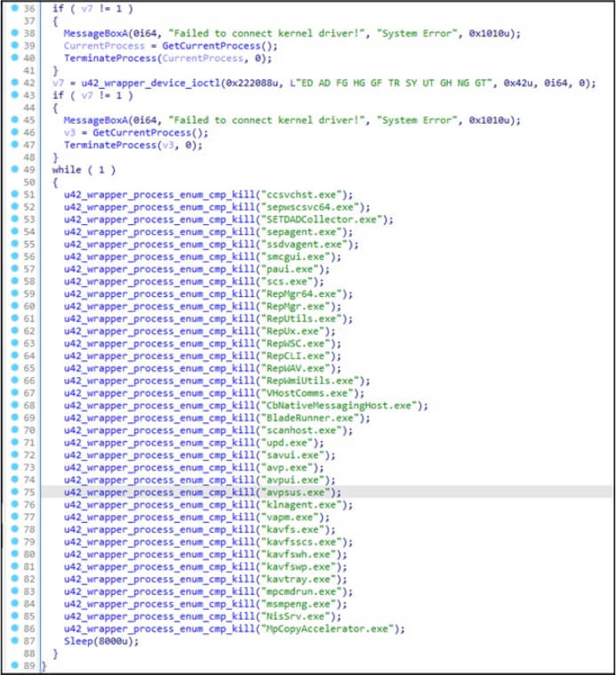Toggle breakpoint dot next to line 47

point(14,145)
